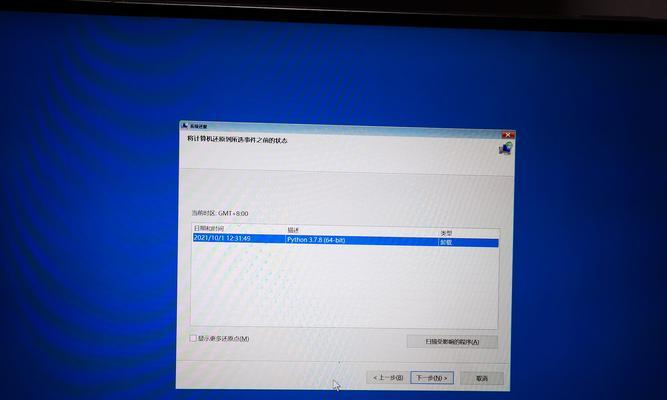
Task: Sort by the 日期和时间 column header
Action: 210,231
